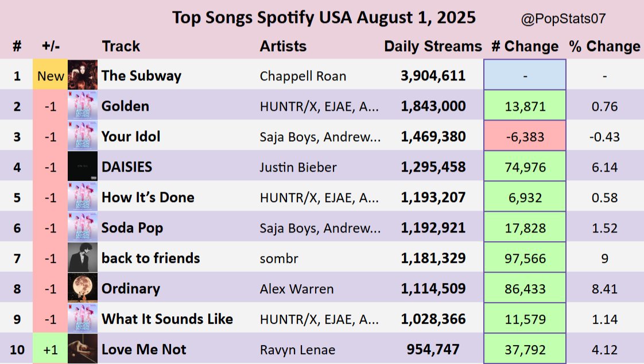The width and height of the screenshot is (644, 364).
Task: Click the % Change column header
Action: tap(604, 47)
